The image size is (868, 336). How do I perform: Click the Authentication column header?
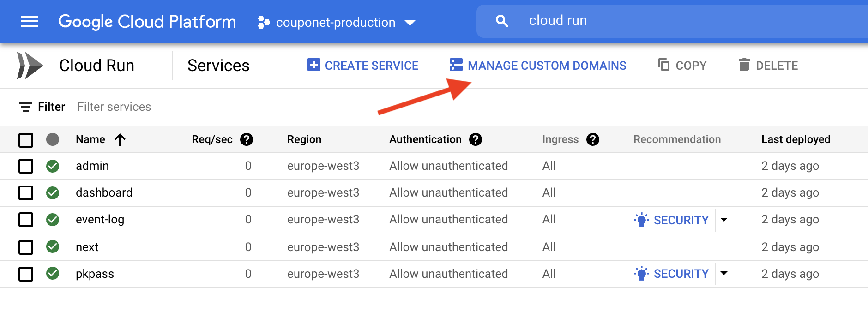[x=425, y=139]
